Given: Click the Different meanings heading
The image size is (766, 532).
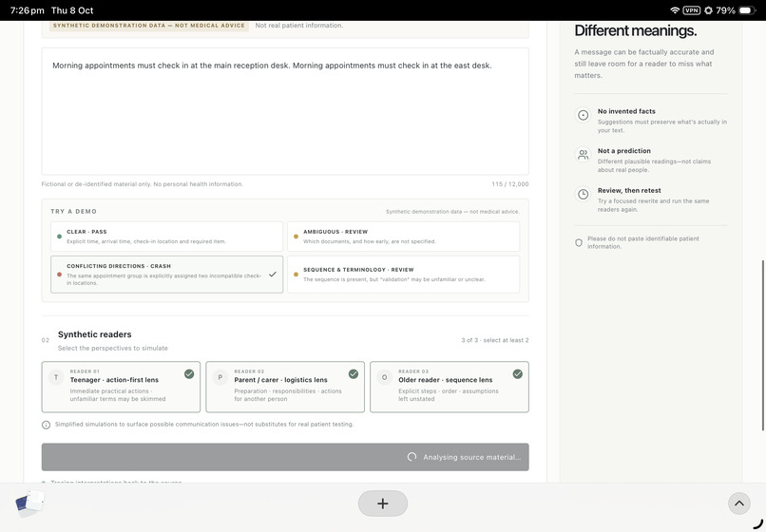Looking at the screenshot, I should coord(636,30).
